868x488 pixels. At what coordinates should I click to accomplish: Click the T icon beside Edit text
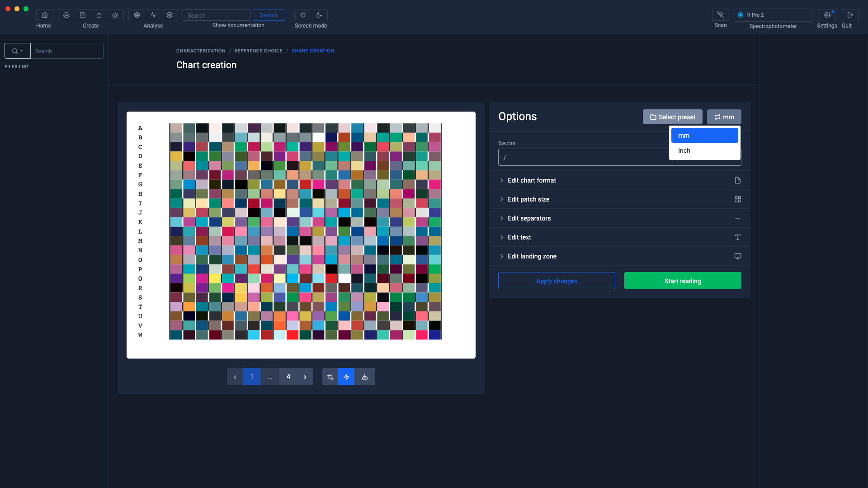(x=738, y=237)
